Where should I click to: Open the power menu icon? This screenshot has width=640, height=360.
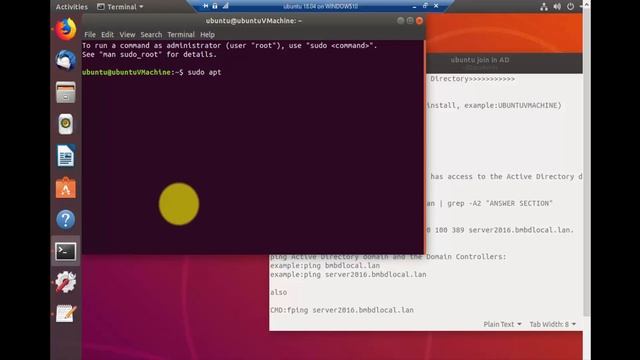(570, 7)
